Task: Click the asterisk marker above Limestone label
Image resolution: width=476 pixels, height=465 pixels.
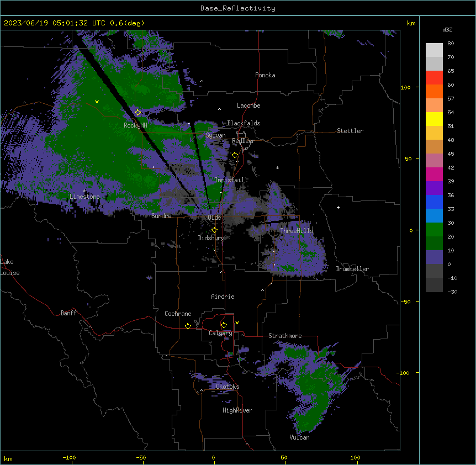Action: (84, 191)
